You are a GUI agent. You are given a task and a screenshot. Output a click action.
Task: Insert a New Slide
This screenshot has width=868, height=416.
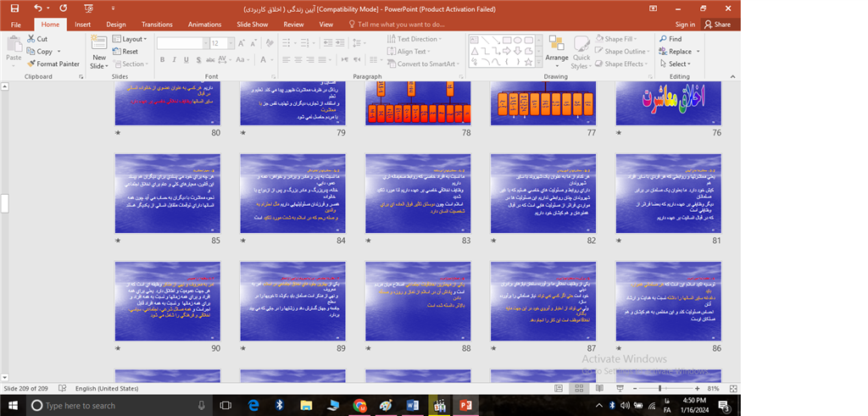tap(98, 51)
